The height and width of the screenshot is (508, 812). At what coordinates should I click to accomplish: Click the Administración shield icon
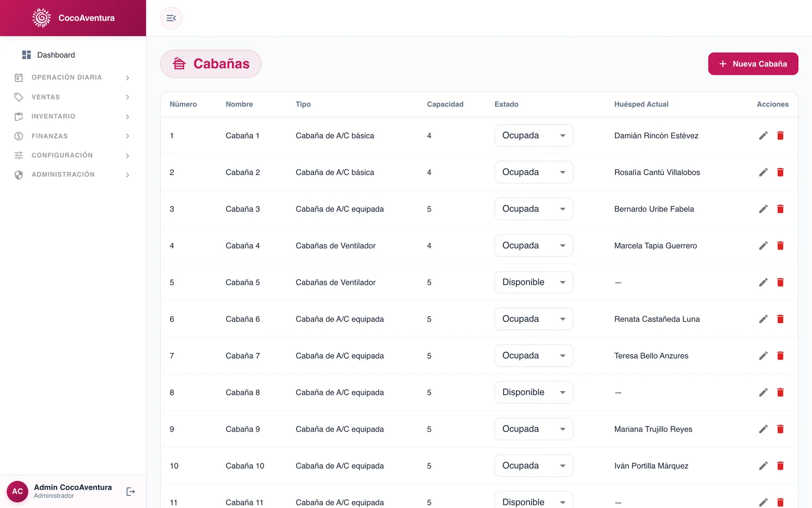[x=18, y=175]
